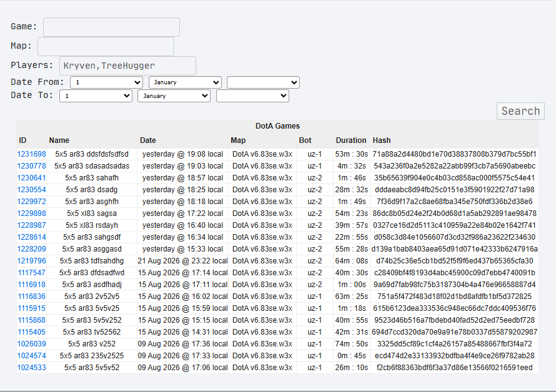556x392 pixels.
Task: Open the Date From day dropdown
Action: 106,82
